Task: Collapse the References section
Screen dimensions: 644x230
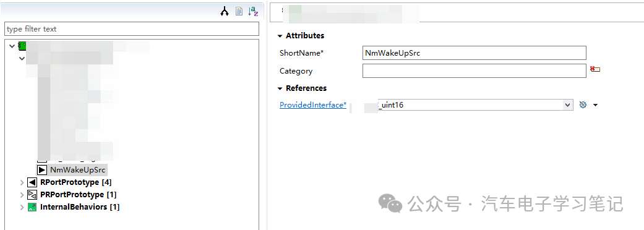Action: pyautogui.click(x=280, y=88)
